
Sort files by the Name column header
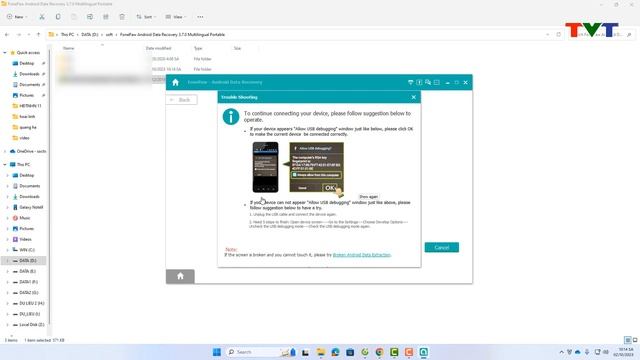(x=69, y=48)
